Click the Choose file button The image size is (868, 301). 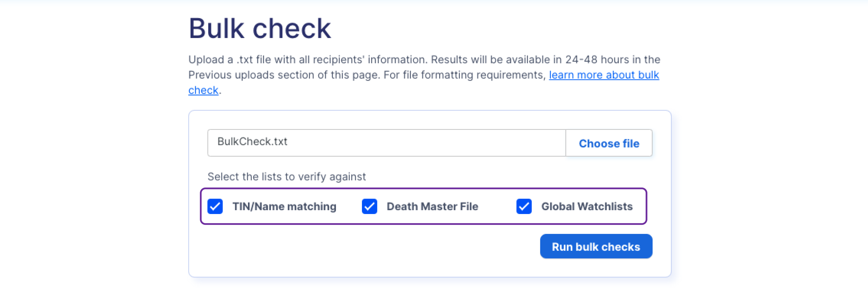point(609,143)
